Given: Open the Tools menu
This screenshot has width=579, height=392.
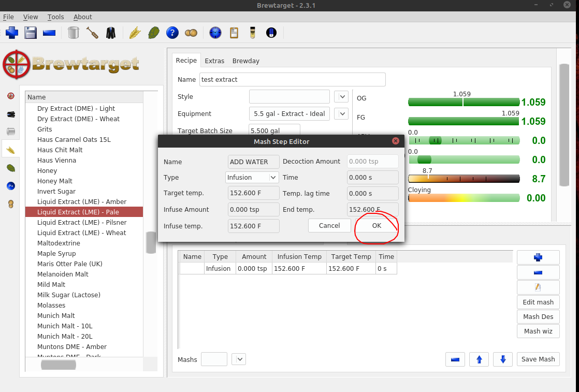Looking at the screenshot, I should 56,17.
